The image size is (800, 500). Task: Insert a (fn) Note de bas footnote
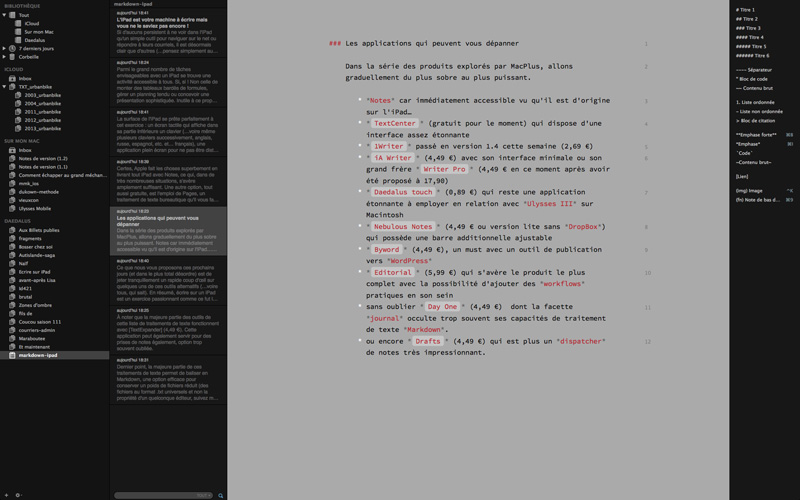758,200
